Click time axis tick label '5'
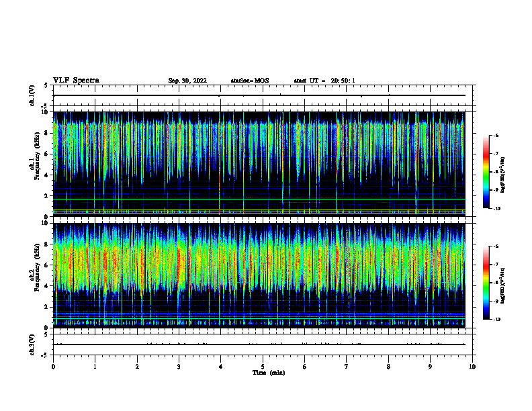Screen dimensions: 532x411 263,367
